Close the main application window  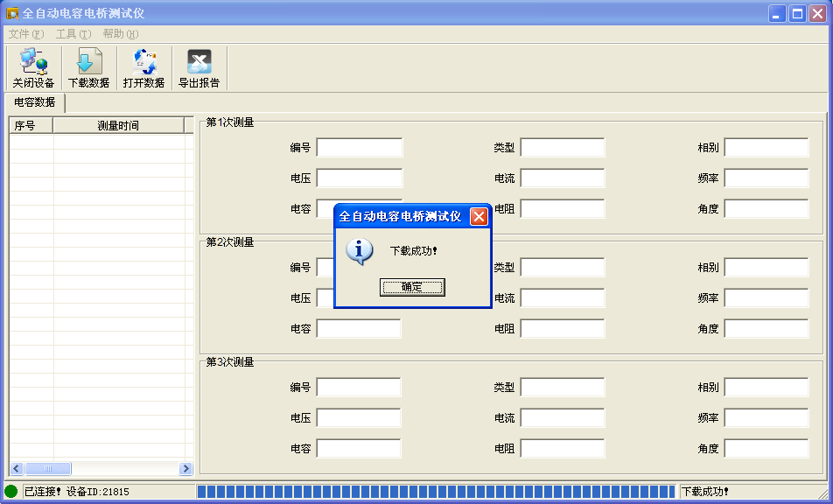[x=817, y=14]
